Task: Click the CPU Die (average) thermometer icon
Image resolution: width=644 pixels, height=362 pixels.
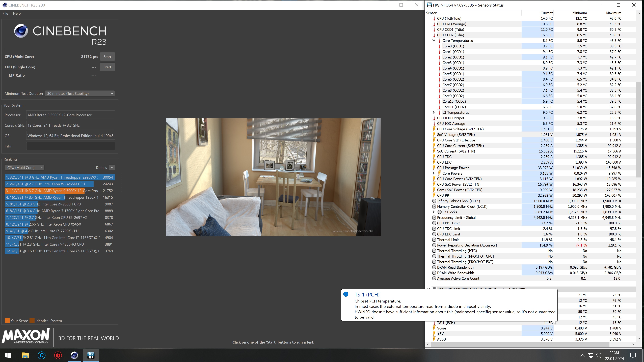Action: (434, 24)
